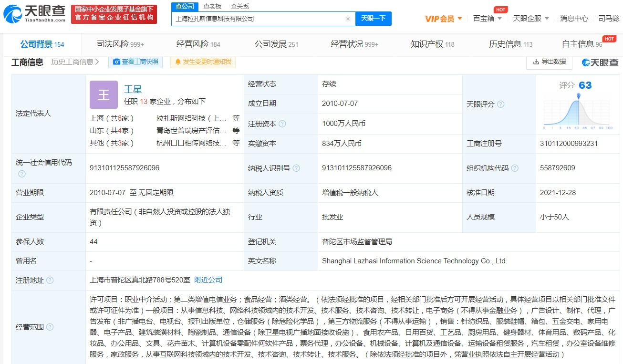The height and width of the screenshot is (364, 623).
Task: Click the score distribution chart
Action: tap(578, 112)
